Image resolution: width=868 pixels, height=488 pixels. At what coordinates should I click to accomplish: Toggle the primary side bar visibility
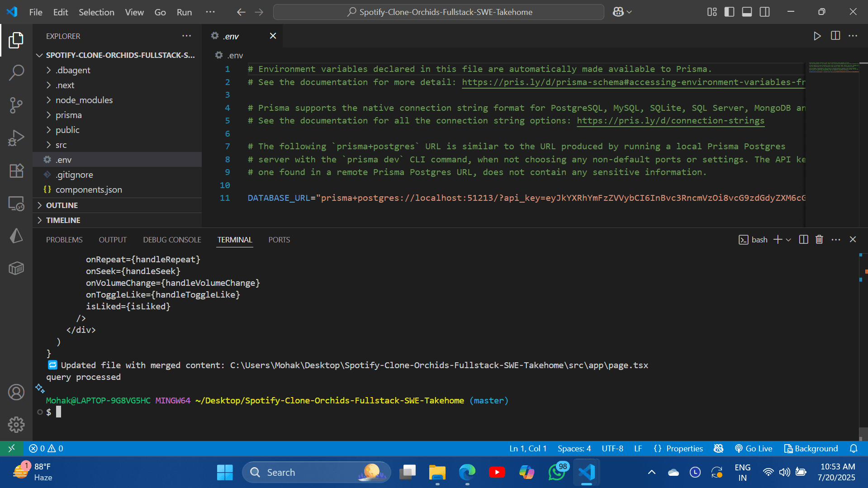coord(730,12)
